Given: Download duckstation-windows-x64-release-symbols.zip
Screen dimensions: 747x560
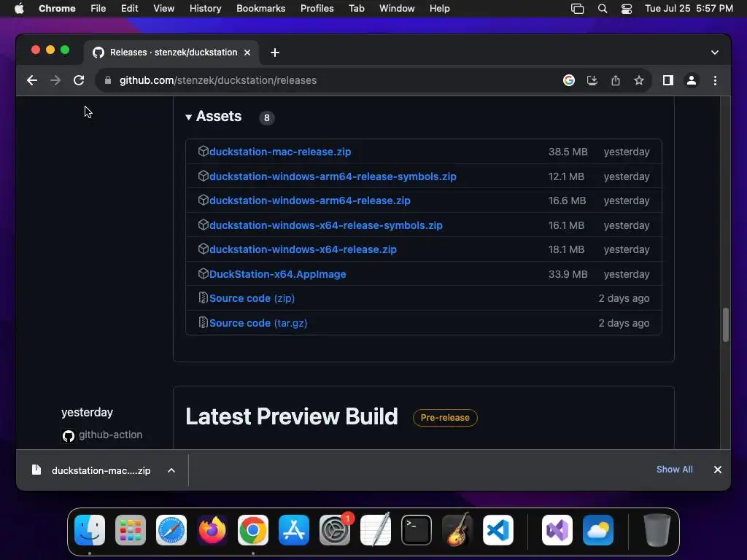Looking at the screenshot, I should click(x=326, y=226).
